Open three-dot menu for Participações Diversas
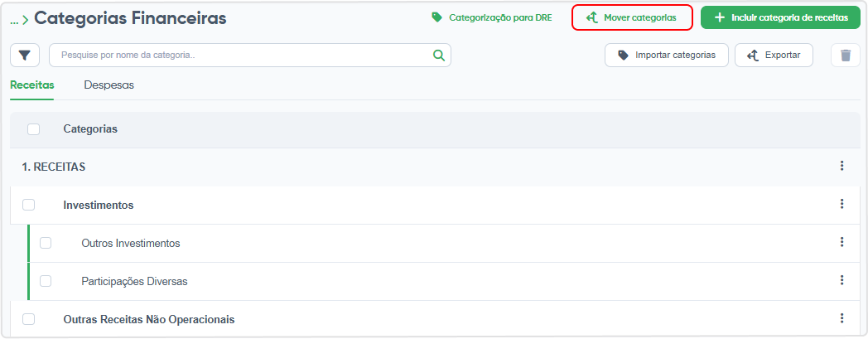This screenshot has height=339, width=868. [841, 280]
